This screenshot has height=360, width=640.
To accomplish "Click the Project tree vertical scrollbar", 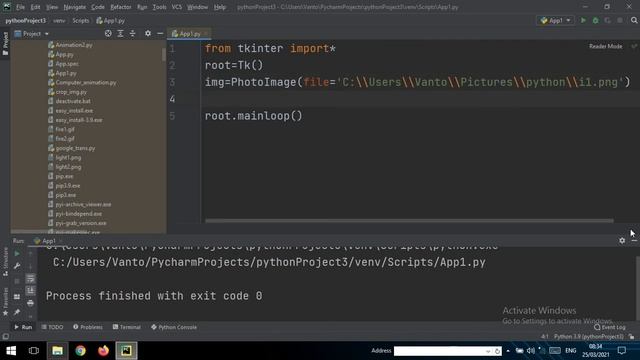I will click(164, 54).
